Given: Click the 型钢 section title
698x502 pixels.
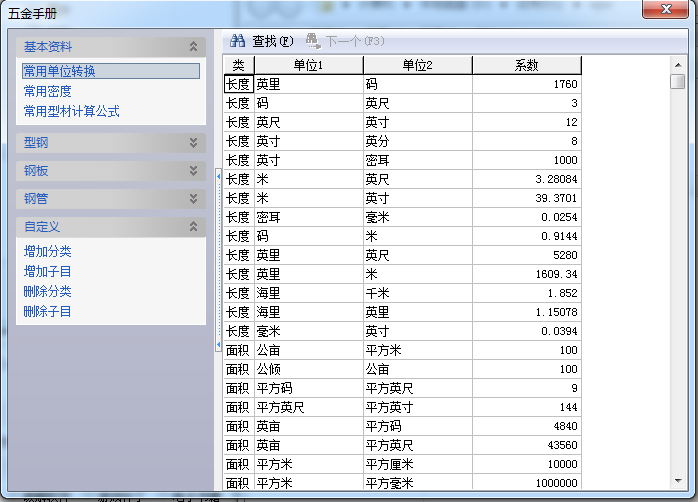Looking at the screenshot, I should [36, 142].
